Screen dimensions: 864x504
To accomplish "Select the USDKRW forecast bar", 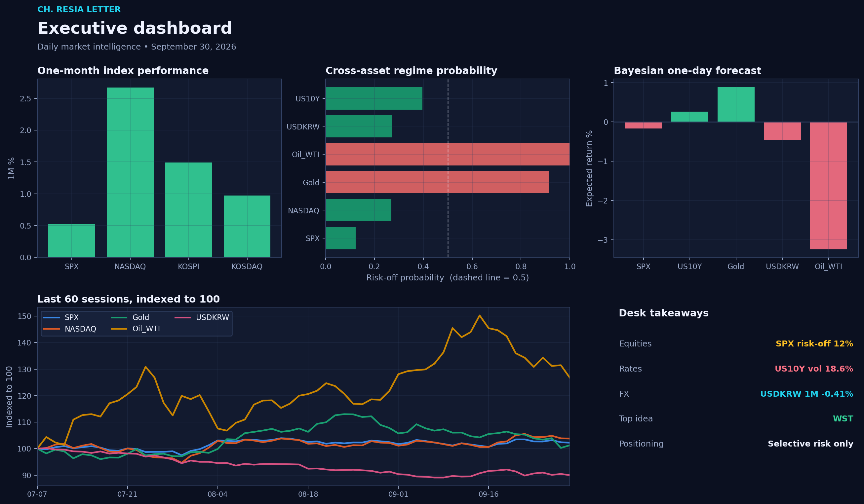I will 782,131.
